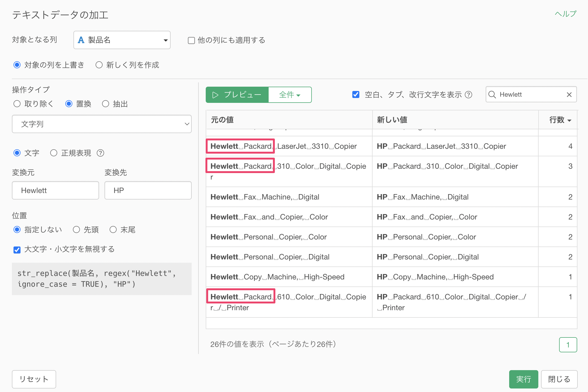This screenshot has height=392, width=588.
Task: Choose the 抽出 operation type
Action: tap(106, 104)
